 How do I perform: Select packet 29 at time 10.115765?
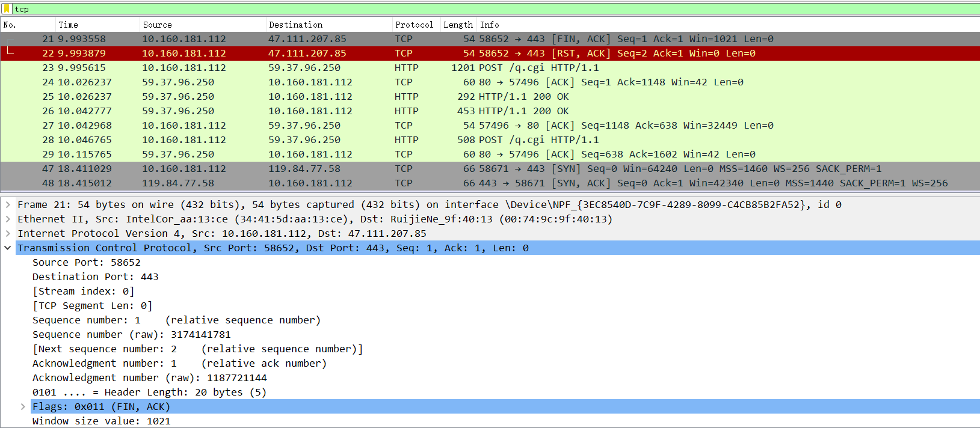tap(490, 154)
